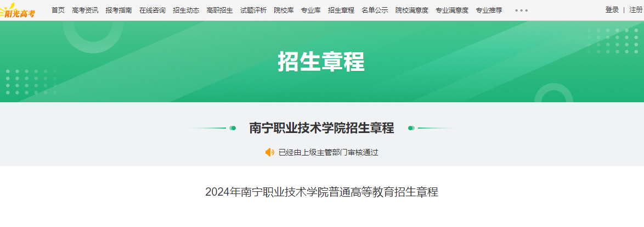Screen dimensions: 644x227
Task: Select 高职招生 navigation item
Action: click(x=220, y=10)
